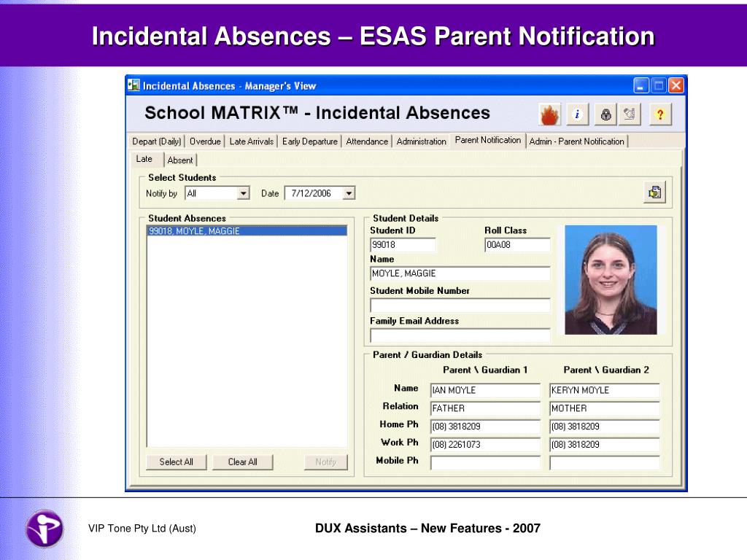Click the flame icon in the header
747x560 pixels.
(x=549, y=114)
